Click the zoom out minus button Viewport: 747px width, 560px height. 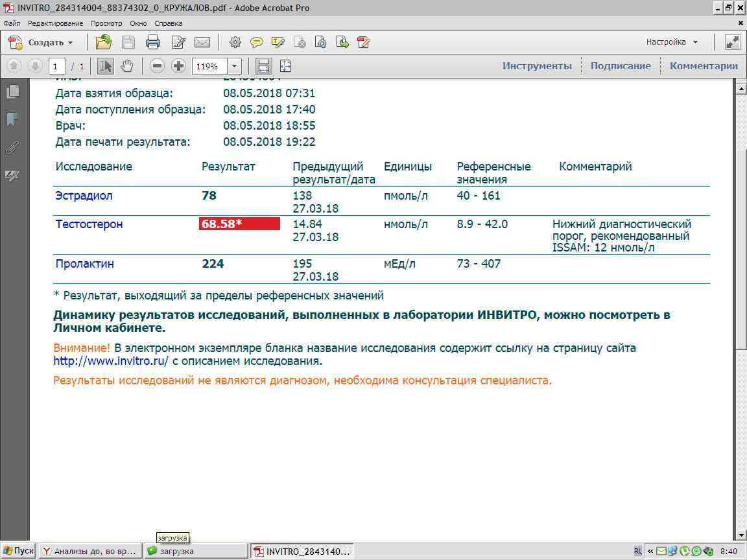[x=157, y=66]
